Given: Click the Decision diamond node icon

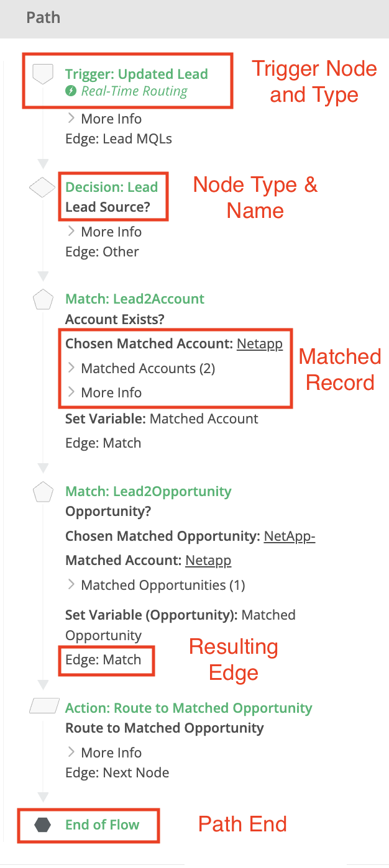Looking at the screenshot, I should [x=42, y=188].
